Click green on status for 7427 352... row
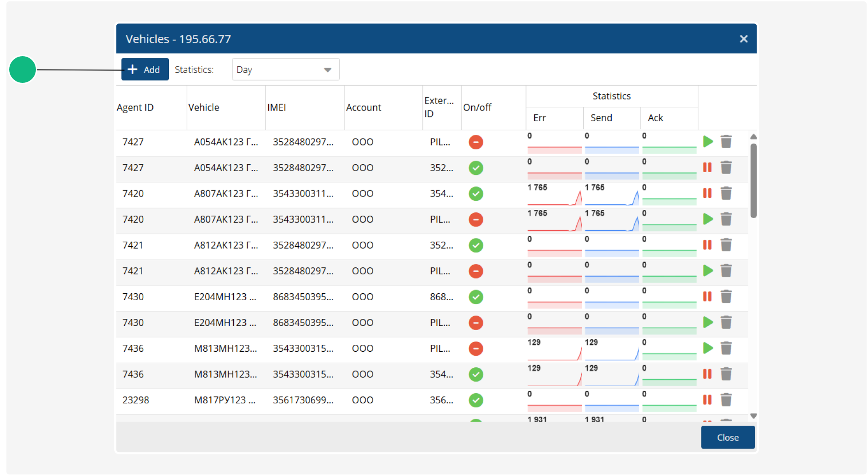Screen dimensions: 868x476 (476, 168)
